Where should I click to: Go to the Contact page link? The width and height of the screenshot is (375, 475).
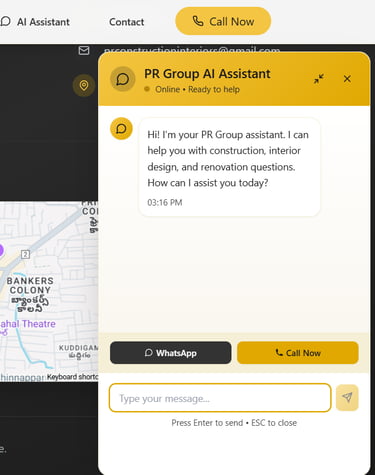[x=127, y=22]
